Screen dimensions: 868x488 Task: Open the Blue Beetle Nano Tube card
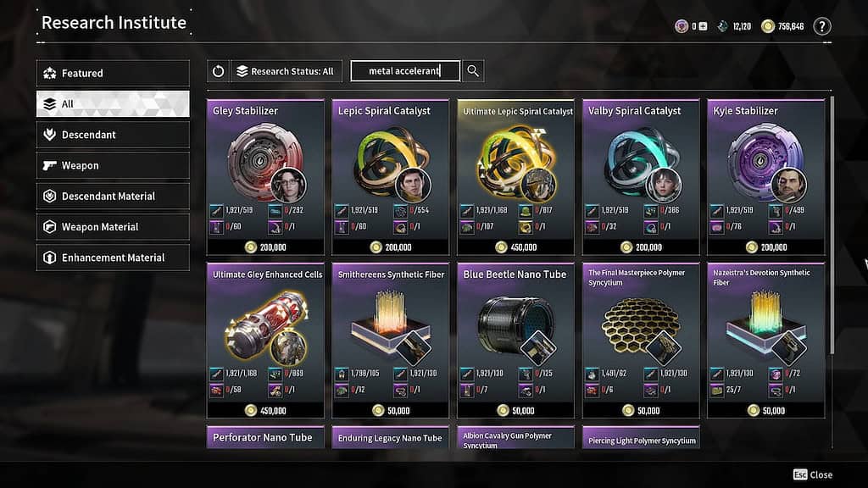coord(515,341)
